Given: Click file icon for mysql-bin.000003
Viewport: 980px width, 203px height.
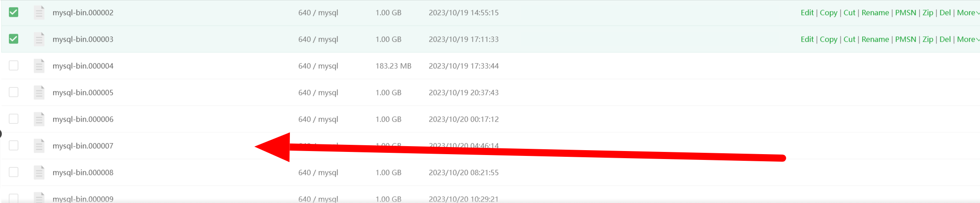Looking at the screenshot, I should [39, 39].
